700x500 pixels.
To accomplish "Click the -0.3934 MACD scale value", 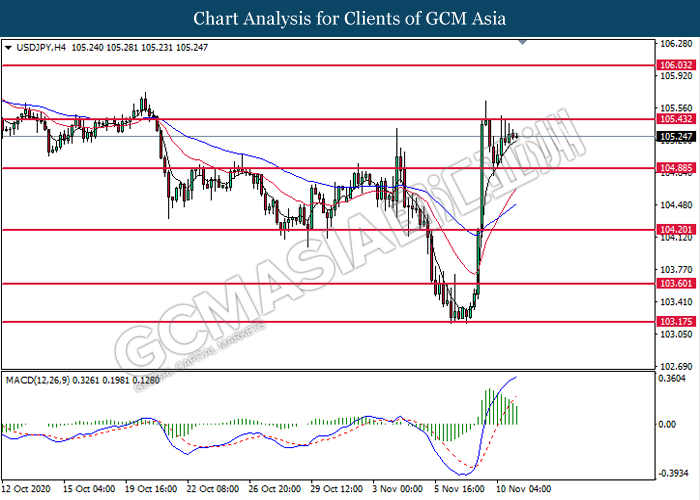I will [672, 473].
